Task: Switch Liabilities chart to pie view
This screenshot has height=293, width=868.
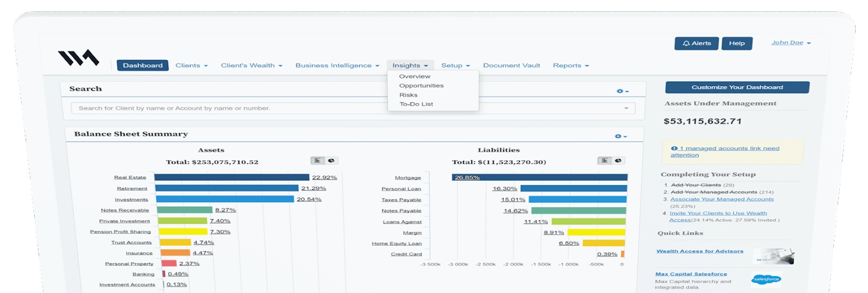Action: click(618, 161)
